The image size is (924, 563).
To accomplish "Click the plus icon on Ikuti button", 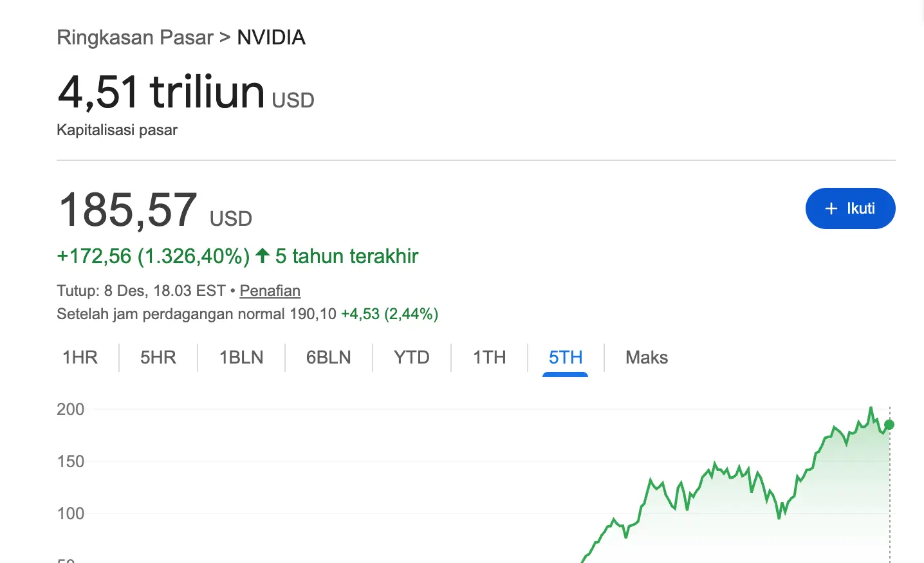I will pyautogui.click(x=830, y=208).
